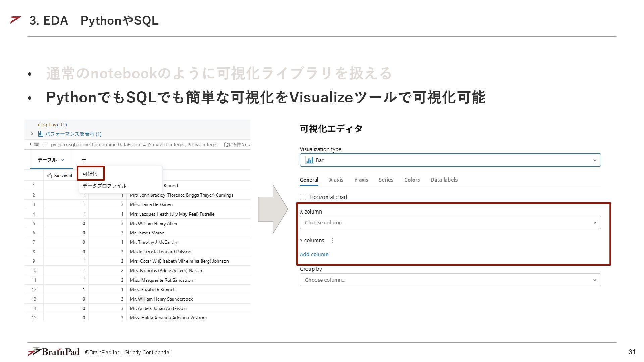Switch to the X axis tab
Viewport: 644px width, 362px height.
336,180
